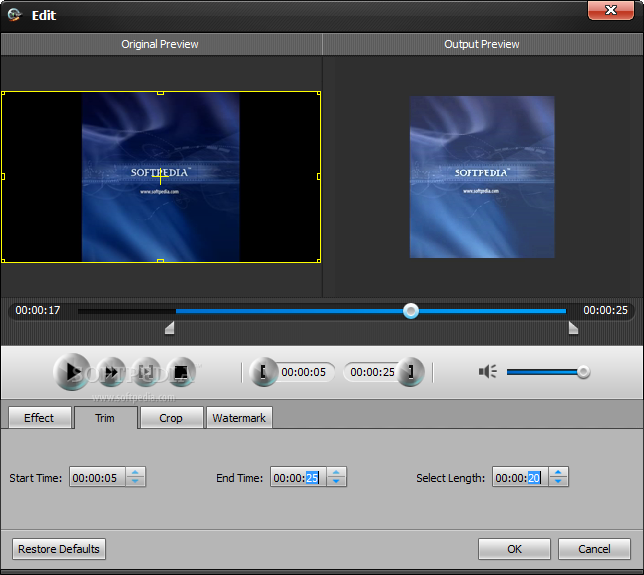Click the fast forward button
644x575 pixels.
(111, 372)
